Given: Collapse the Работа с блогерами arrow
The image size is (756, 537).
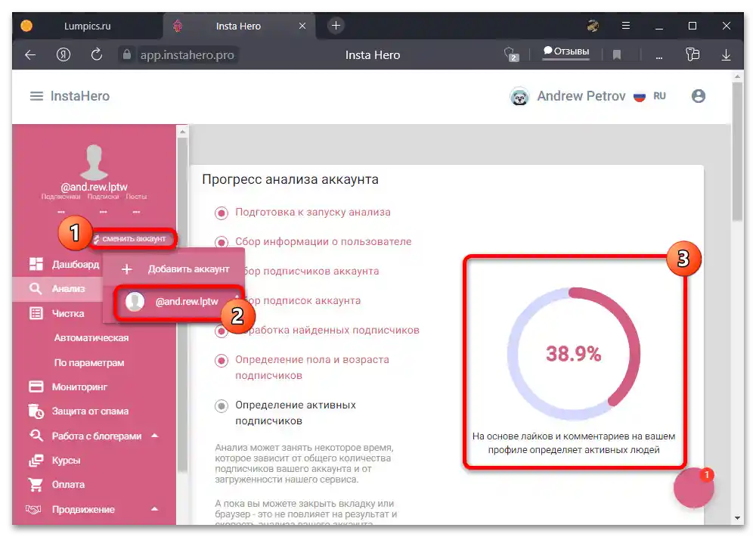Looking at the screenshot, I should pyautogui.click(x=155, y=436).
